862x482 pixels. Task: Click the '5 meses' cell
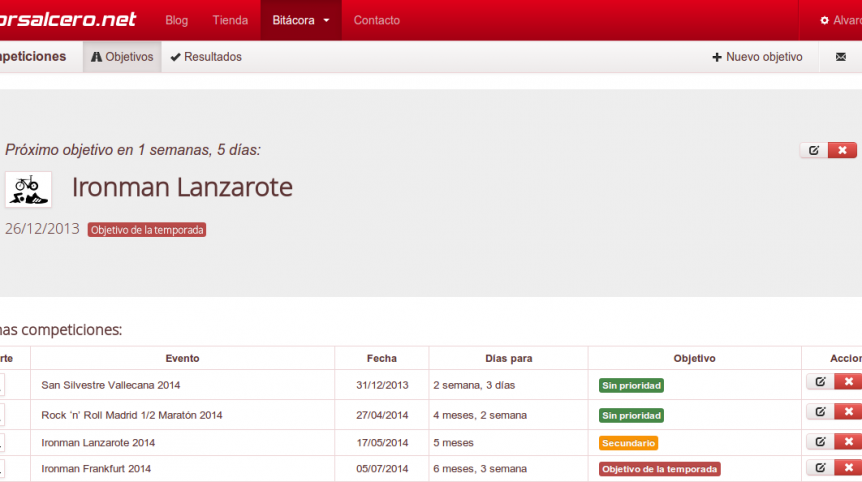[453, 442]
